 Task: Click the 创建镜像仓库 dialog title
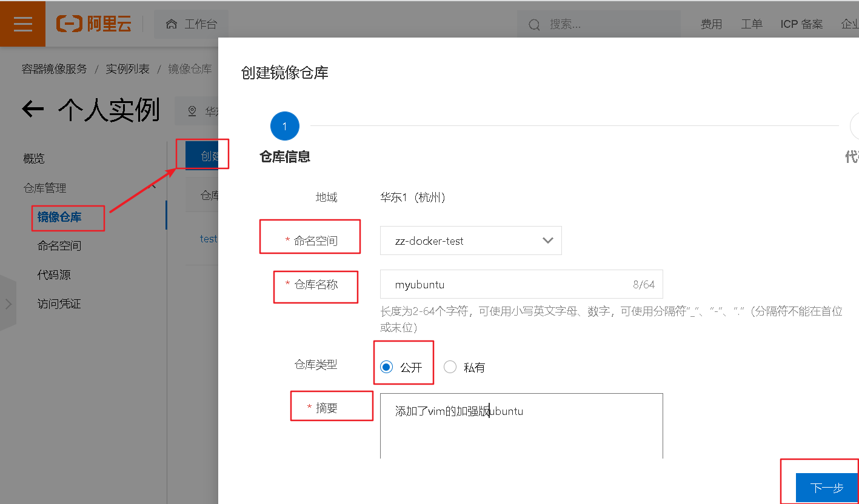(285, 73)
